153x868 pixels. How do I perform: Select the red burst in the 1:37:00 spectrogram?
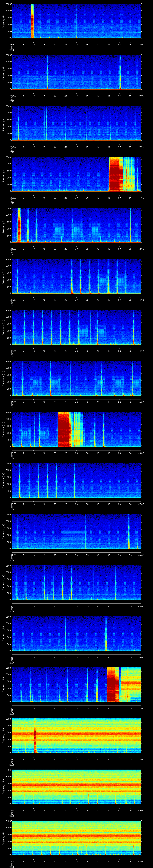[33, 21]
